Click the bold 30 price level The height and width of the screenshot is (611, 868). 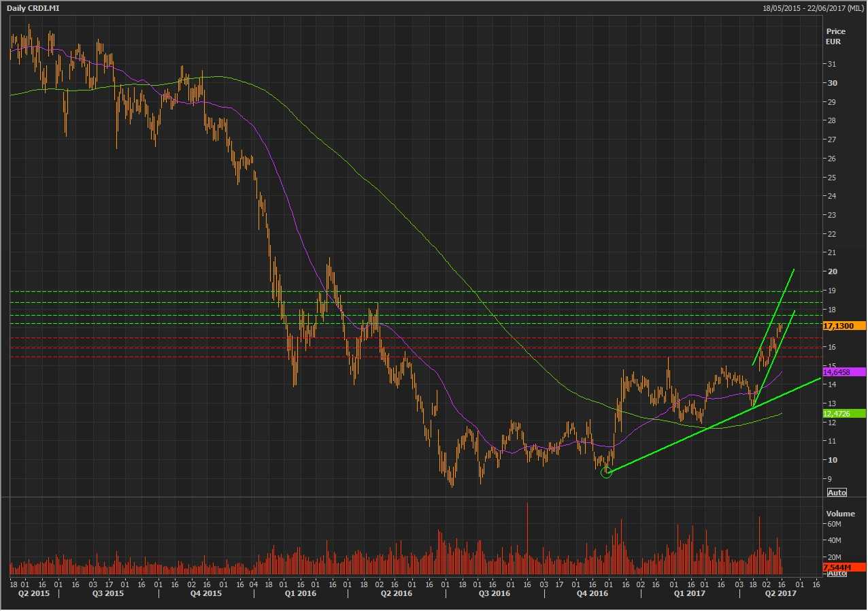[x=832, y=83]
